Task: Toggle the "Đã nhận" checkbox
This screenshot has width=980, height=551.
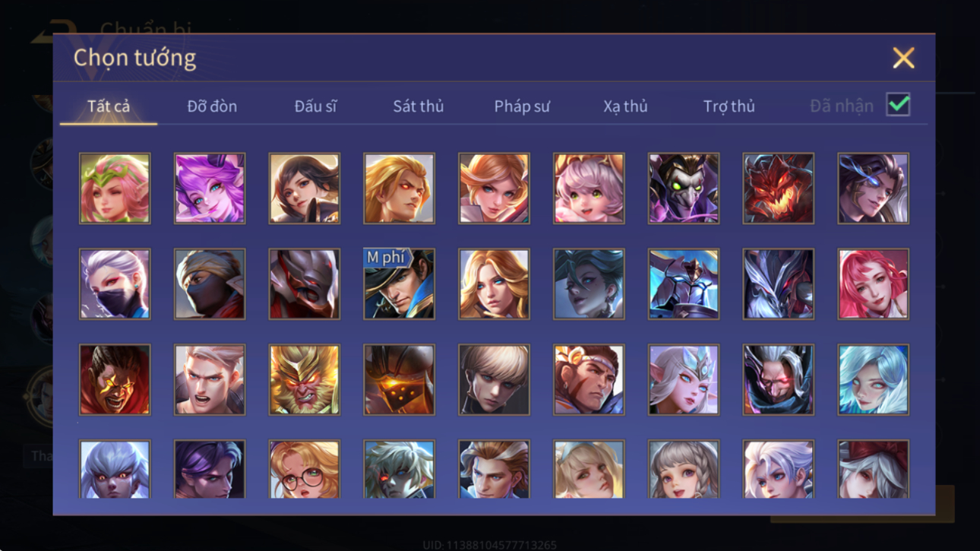Action: pos(898,105)
